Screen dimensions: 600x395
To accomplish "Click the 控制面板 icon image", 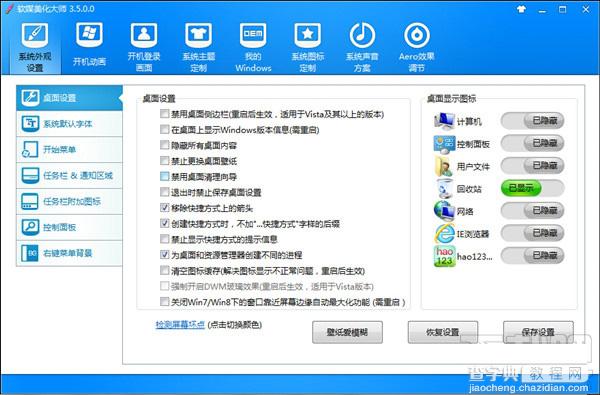I will pyautogui.click(x=444, y=144).
